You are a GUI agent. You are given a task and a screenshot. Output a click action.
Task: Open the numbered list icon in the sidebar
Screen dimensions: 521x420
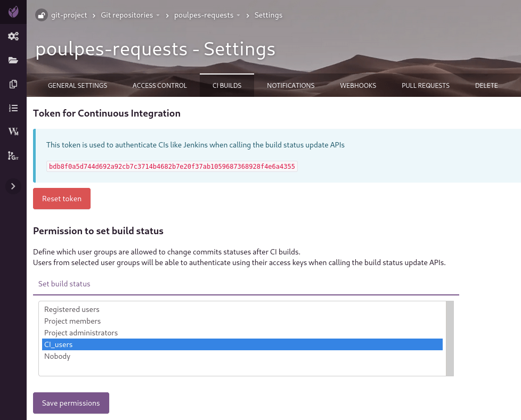[13, 108]
